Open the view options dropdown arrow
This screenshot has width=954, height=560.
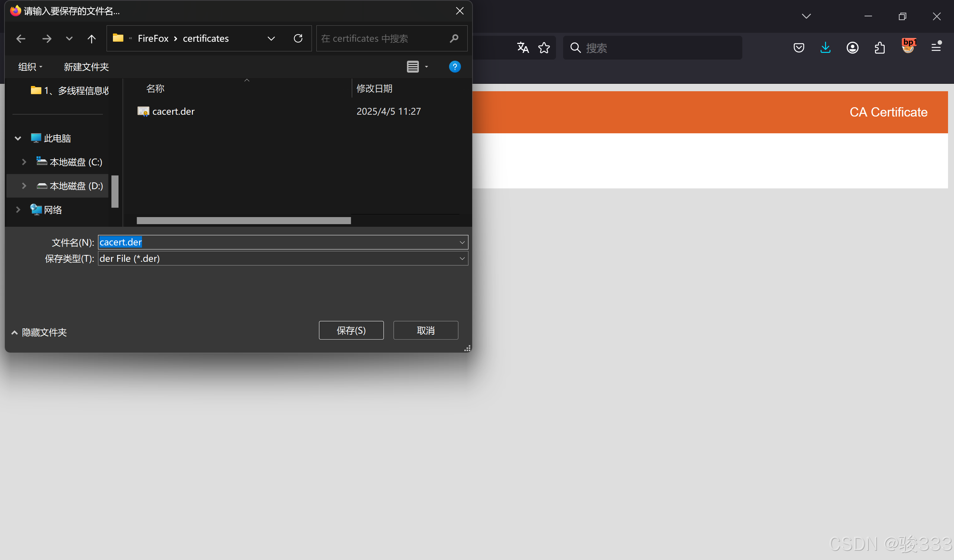point(427,67)
